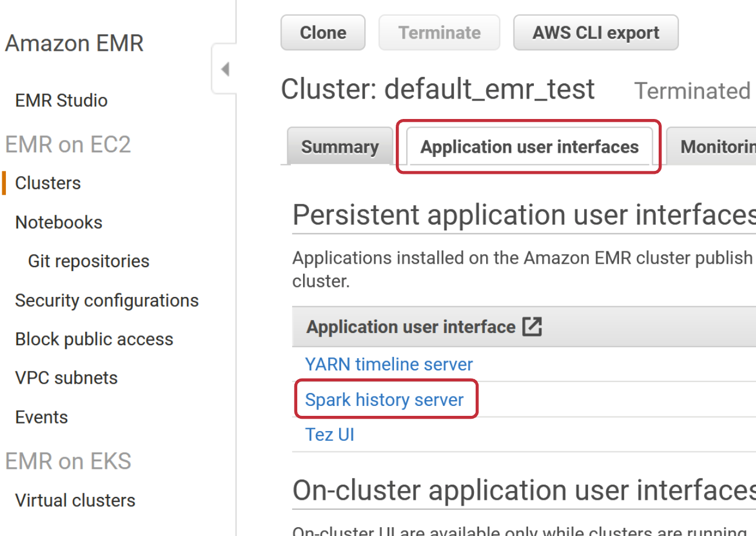Open the Tez UI link

[329, 435]
